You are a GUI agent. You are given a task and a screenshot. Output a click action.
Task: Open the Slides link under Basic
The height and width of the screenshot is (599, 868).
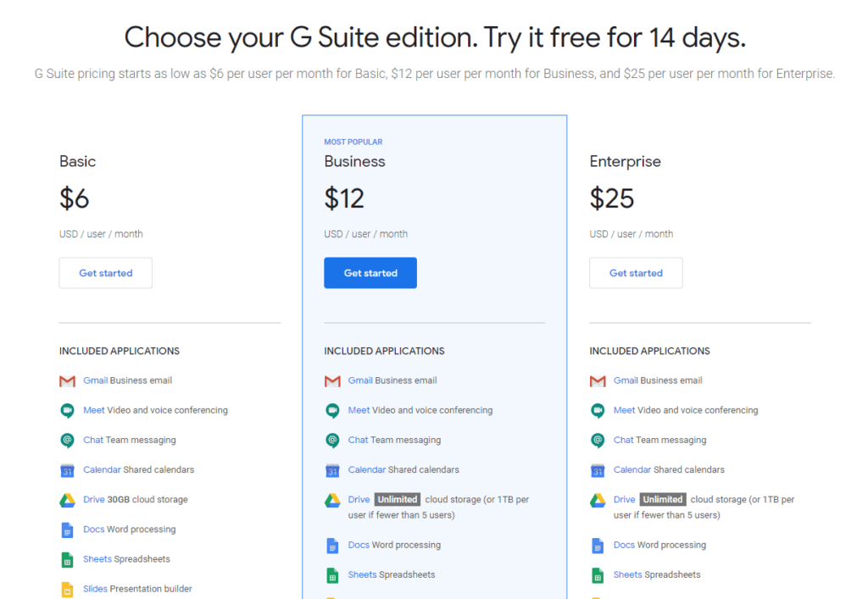click(x=95, y=589)
